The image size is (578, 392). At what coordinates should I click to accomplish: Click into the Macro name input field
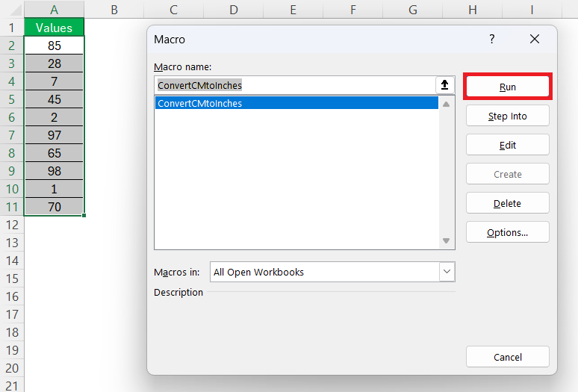295,85
